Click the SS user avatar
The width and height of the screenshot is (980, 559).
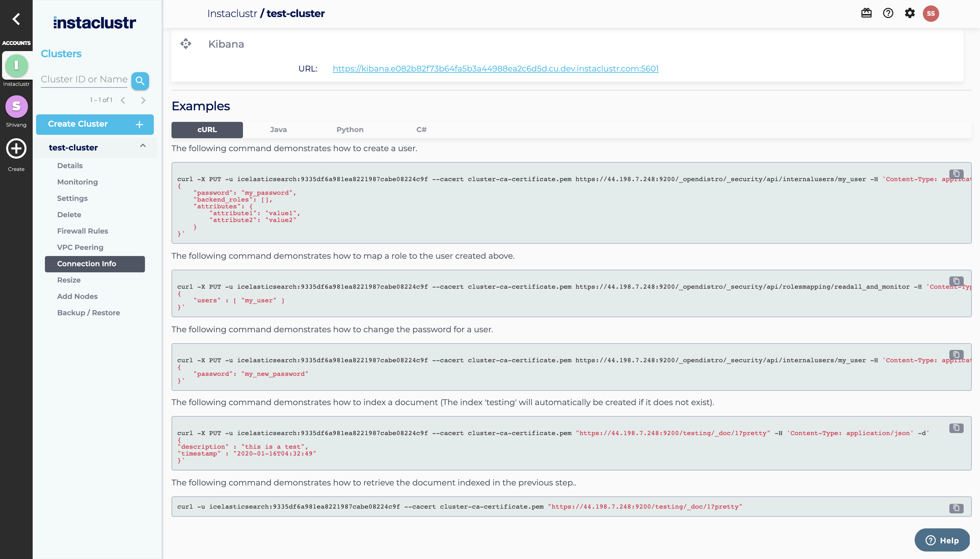tap(931, 13)
